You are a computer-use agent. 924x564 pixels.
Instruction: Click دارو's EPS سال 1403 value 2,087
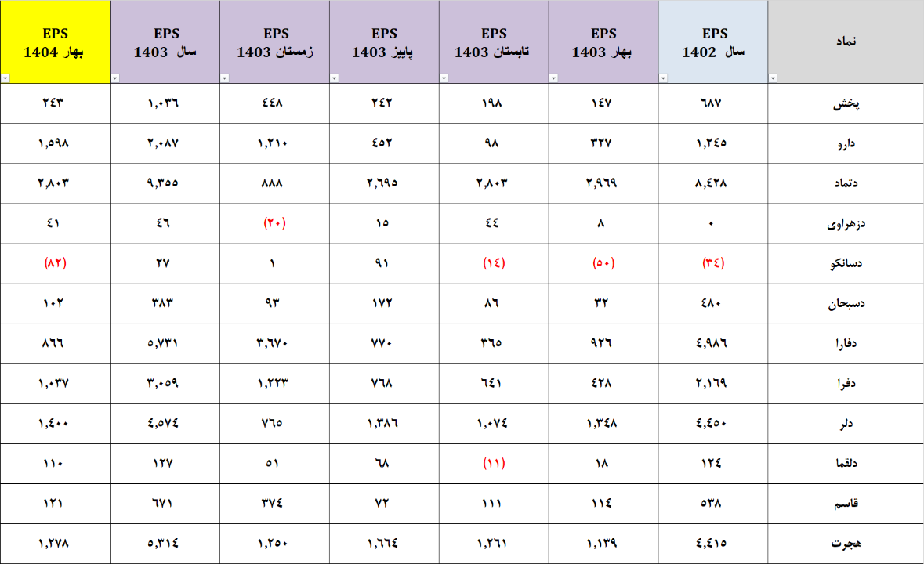tap(164, 143)
